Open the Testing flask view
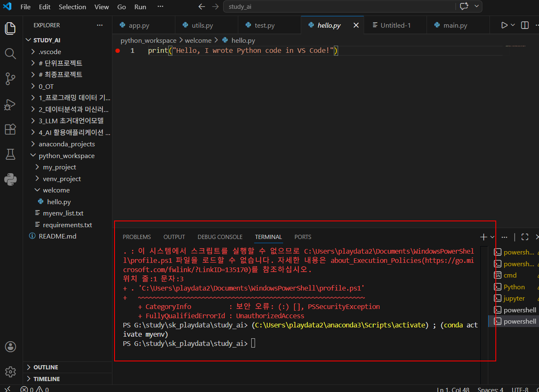This screenshot has height=392, width=539. pyautogui.click(x=10, y=154)
